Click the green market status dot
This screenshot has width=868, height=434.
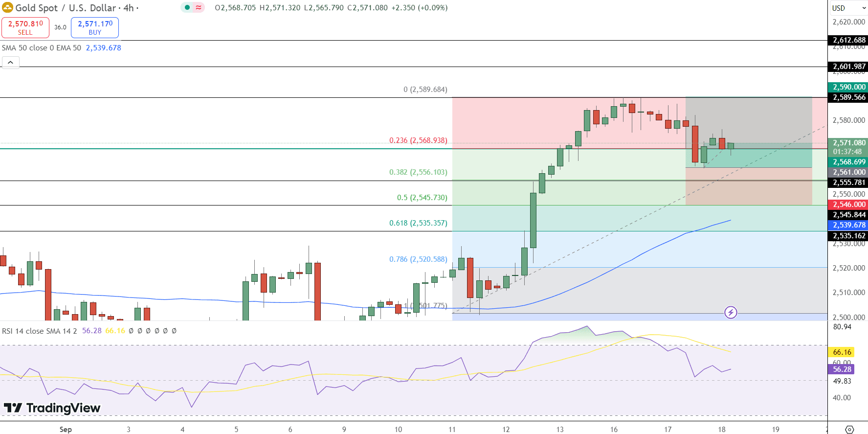187,7
